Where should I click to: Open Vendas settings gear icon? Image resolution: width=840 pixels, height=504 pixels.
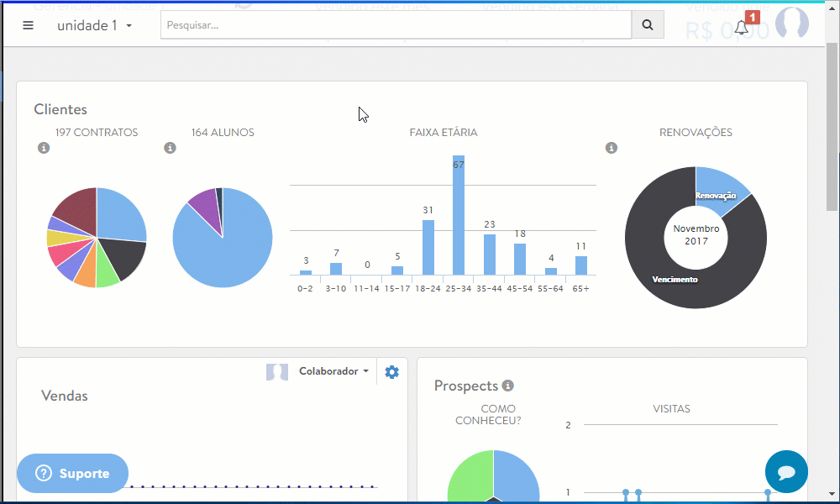click(391, 372)
